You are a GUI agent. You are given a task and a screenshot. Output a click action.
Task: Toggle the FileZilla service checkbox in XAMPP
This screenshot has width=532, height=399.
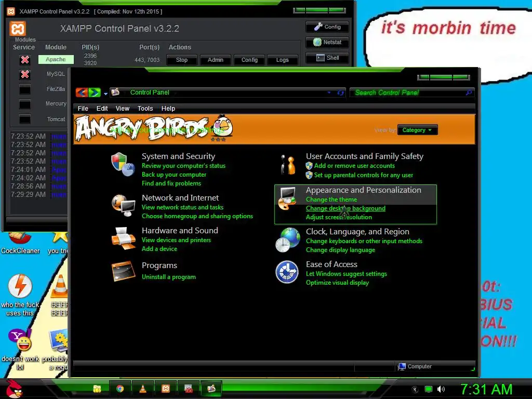(x=25, y=89)
